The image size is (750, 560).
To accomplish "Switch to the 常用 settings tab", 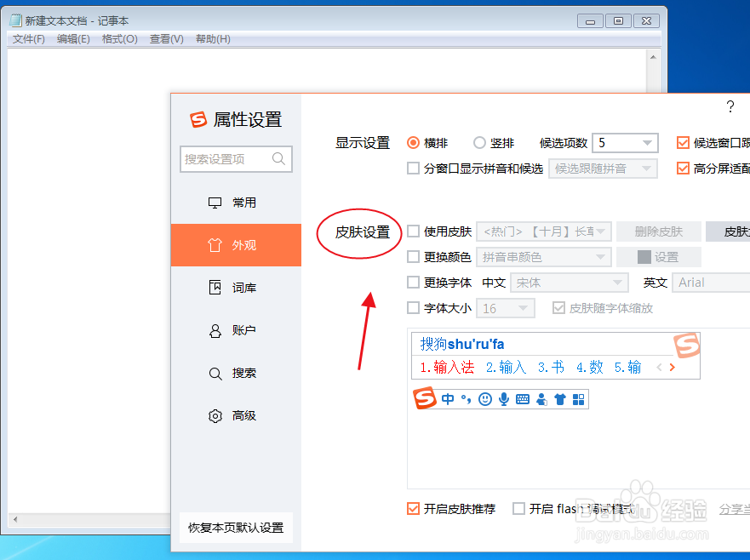I will [236, 203].
